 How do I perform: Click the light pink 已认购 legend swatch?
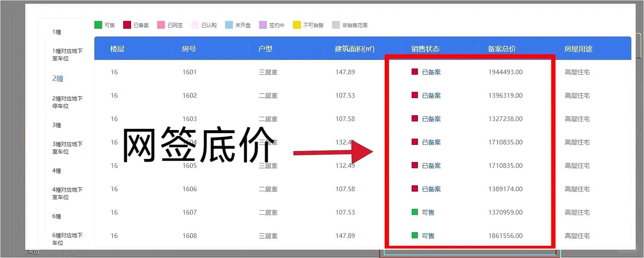pos(195,25)
